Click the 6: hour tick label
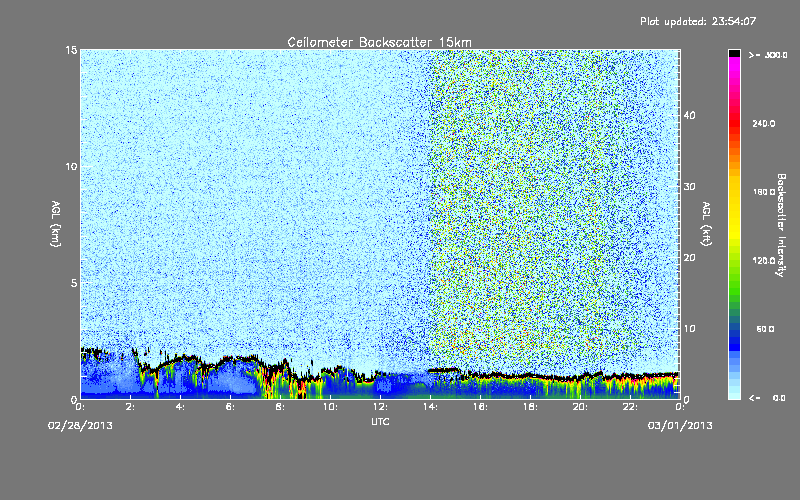Image resolution: width=800 pixels, height=500 pixels. pyautogui.click(x=230, y=407)
